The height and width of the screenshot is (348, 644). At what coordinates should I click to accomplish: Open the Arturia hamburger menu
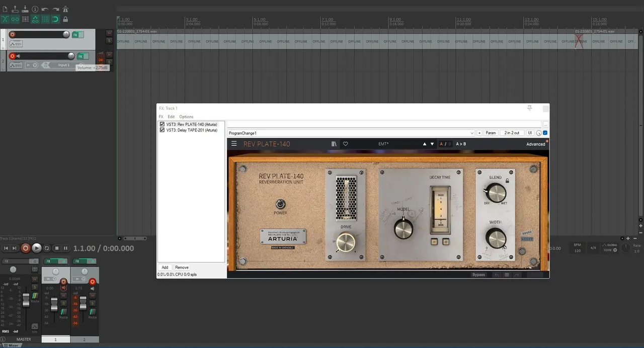(234, 144)
